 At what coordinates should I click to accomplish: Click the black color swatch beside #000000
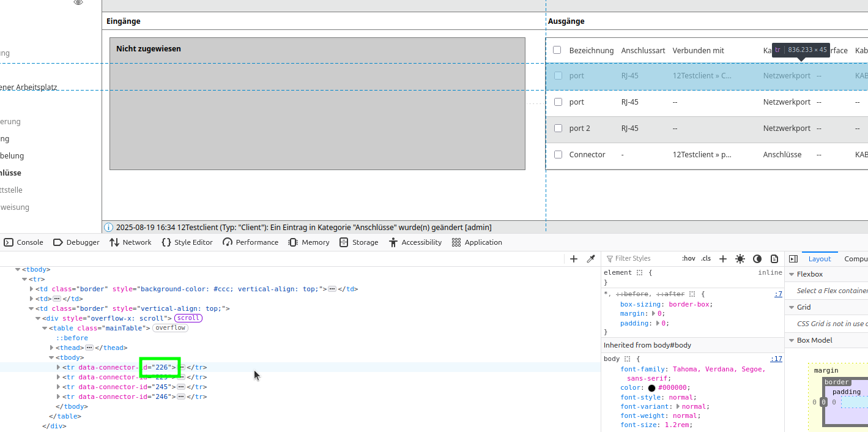pos(652,388)
